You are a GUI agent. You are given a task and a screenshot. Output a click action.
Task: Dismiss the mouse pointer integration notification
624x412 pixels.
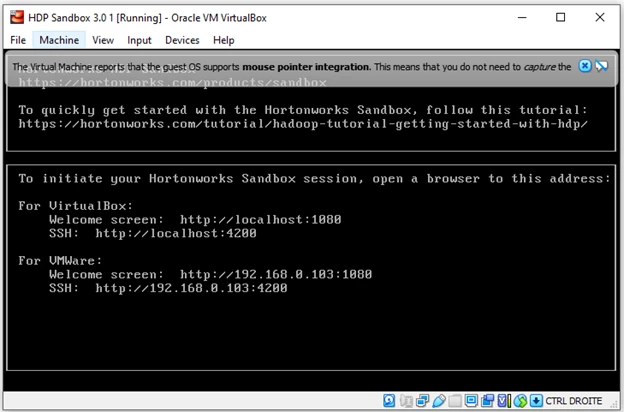pos(585,66)
